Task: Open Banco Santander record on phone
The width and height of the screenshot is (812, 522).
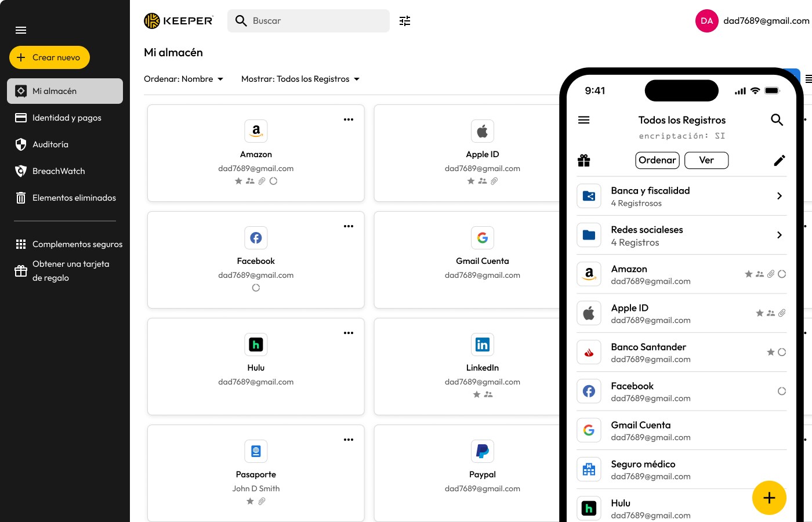Action: [681, 352]
